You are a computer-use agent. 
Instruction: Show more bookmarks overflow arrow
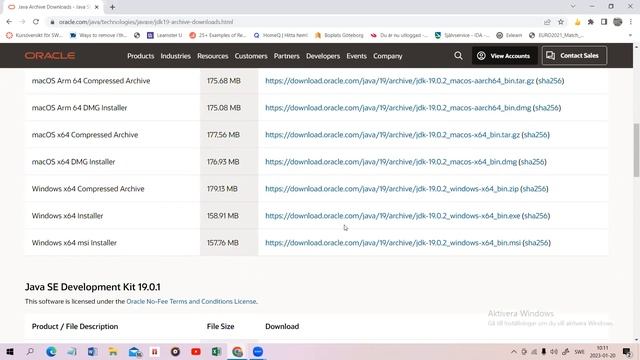tap(630, 36)
